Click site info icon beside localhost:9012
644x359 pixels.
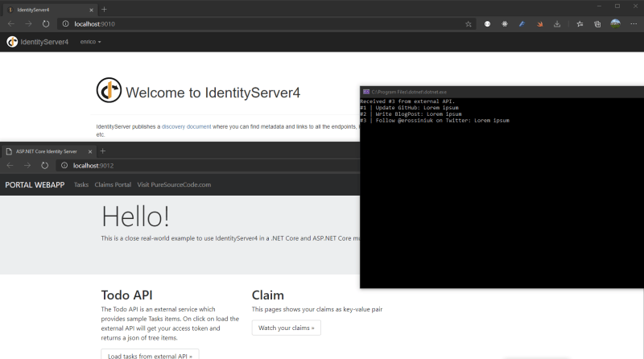coord(64,165)
